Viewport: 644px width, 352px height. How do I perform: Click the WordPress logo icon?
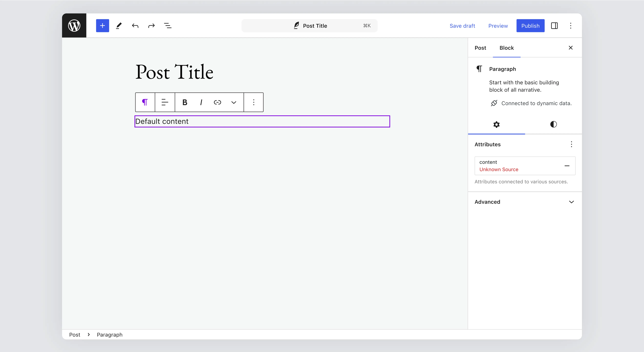click(x=74, y=26)
